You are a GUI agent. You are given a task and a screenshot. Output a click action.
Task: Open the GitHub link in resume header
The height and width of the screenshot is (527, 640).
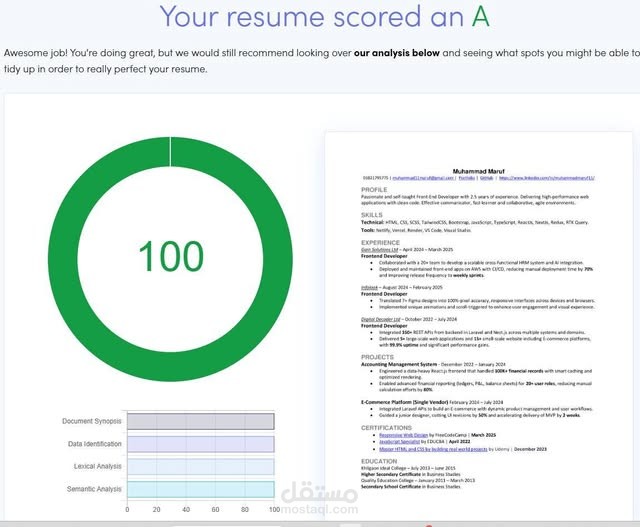(486, 178)
